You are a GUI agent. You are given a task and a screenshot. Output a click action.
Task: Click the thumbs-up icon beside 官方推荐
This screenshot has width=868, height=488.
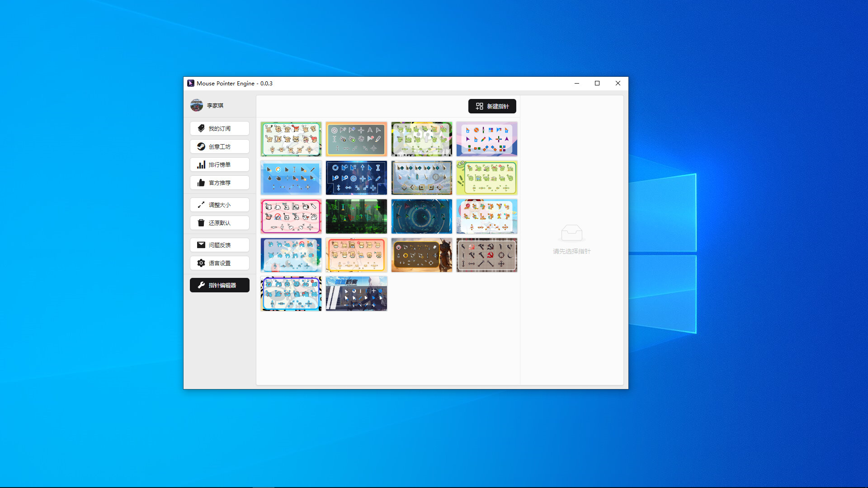(201, 183)
